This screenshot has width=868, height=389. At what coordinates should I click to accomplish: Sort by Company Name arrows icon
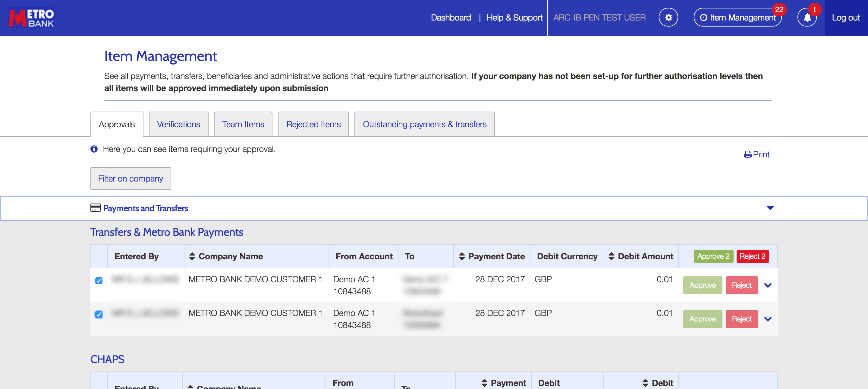coord(192,256)
